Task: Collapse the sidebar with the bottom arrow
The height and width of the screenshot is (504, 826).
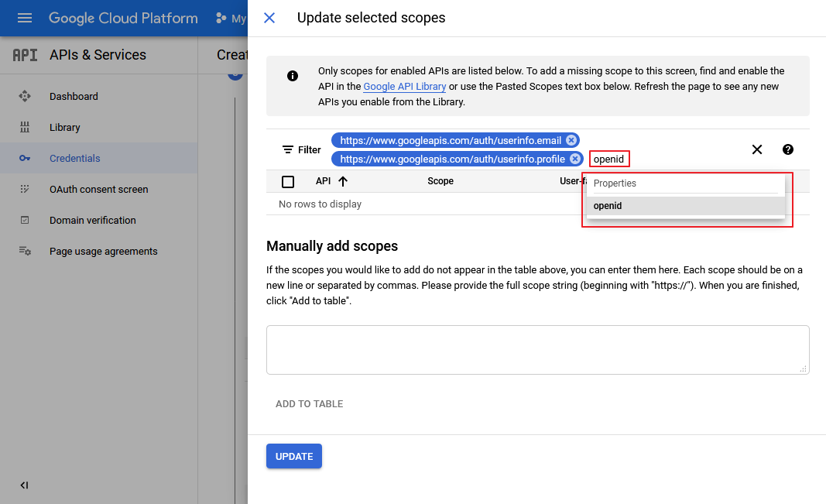Action: pos(24,485)
